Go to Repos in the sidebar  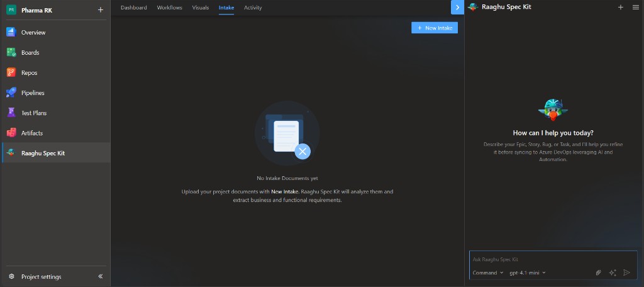coord(55,73)
